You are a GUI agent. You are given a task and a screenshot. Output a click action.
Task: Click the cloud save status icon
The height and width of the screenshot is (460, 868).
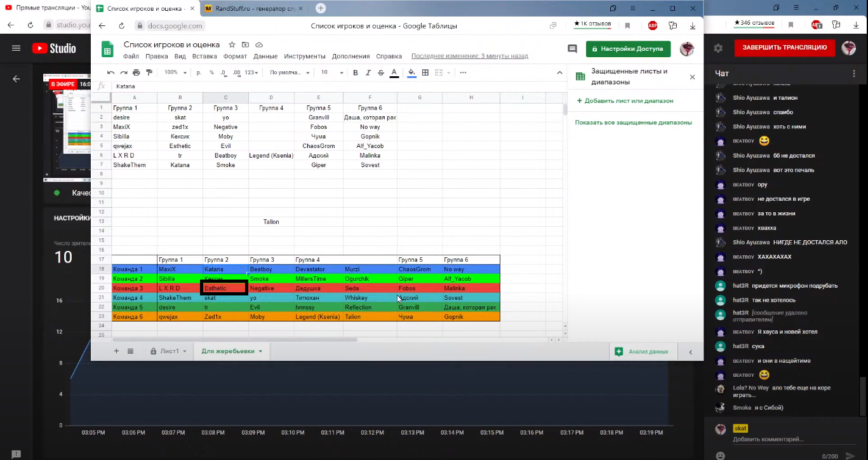259,45
